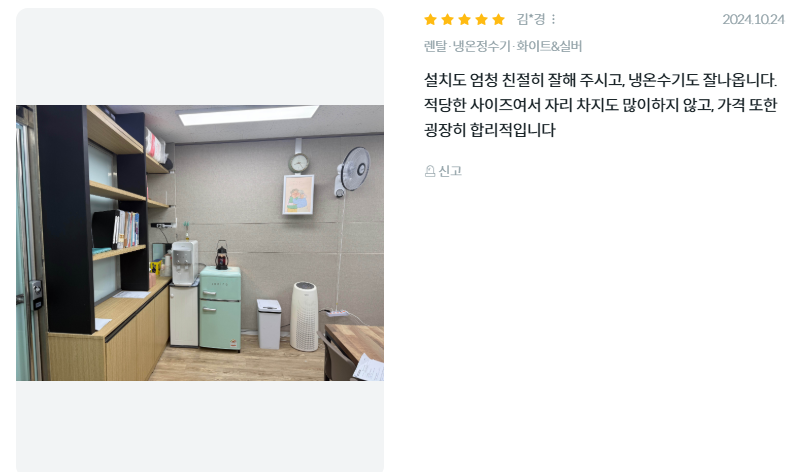Open the review photo of the office
The width and height of the screenshot is (812, 472).
click(x=200, y=243)
